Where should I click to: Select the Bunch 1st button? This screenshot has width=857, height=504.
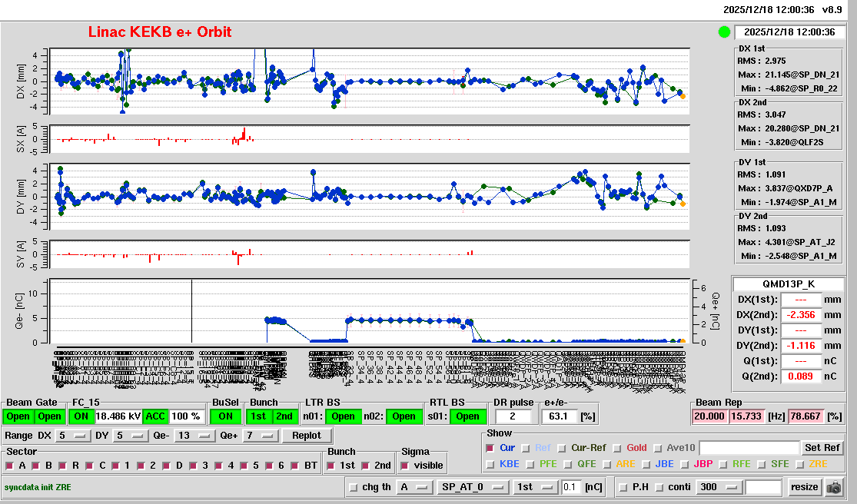click(x=259, y=416)
